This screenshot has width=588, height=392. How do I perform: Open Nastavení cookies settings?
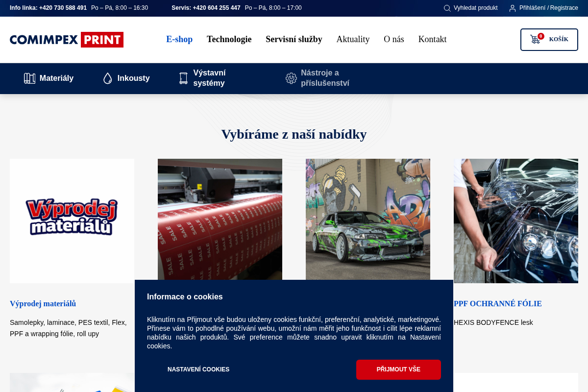click(198, 369)
